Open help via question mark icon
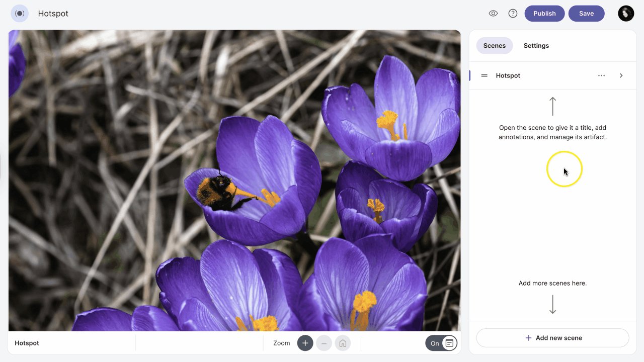 coord(513,14)
